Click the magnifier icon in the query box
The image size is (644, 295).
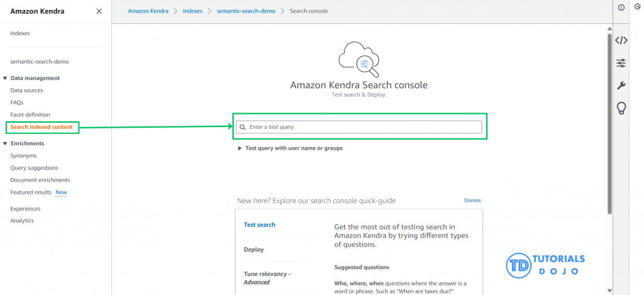tap(243, 127)
